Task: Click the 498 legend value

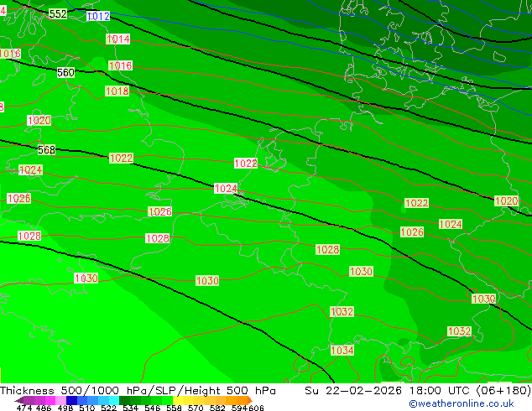Action: [65, 408]
